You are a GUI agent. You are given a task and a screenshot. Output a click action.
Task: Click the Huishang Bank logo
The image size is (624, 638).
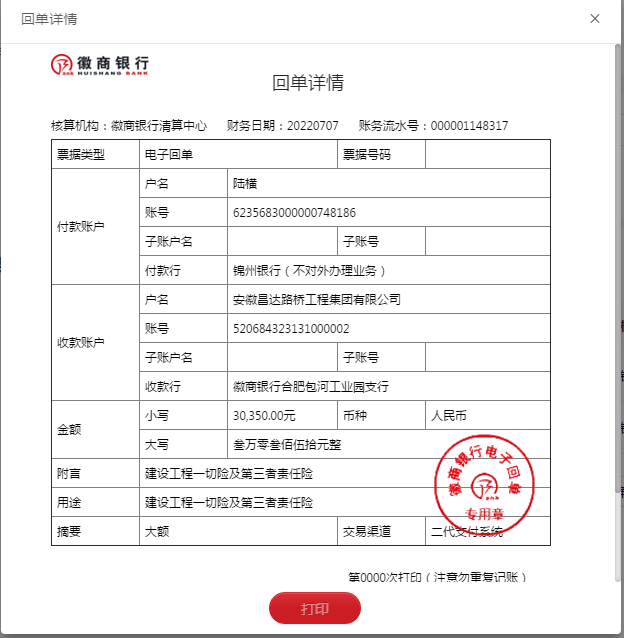point(100,66)
